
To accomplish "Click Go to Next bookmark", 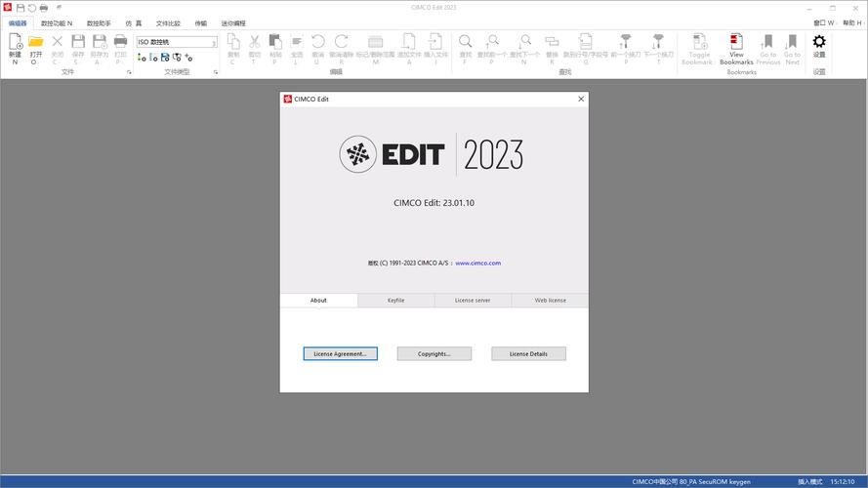I will (x=792, y=49).
